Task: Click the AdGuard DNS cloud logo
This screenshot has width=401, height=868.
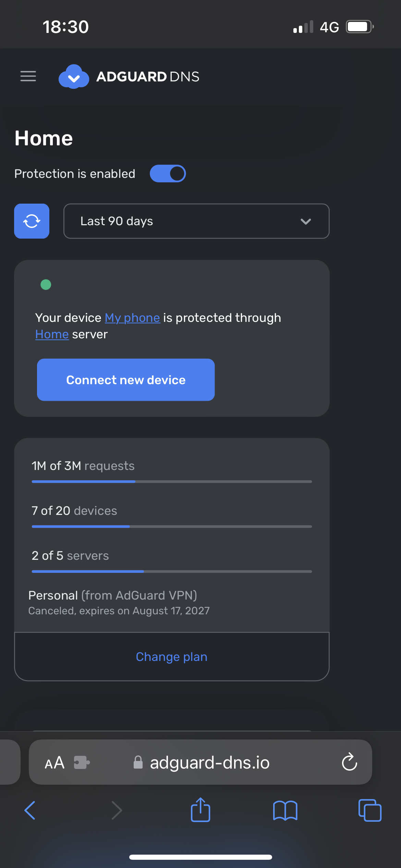Action: pos(73,77)
